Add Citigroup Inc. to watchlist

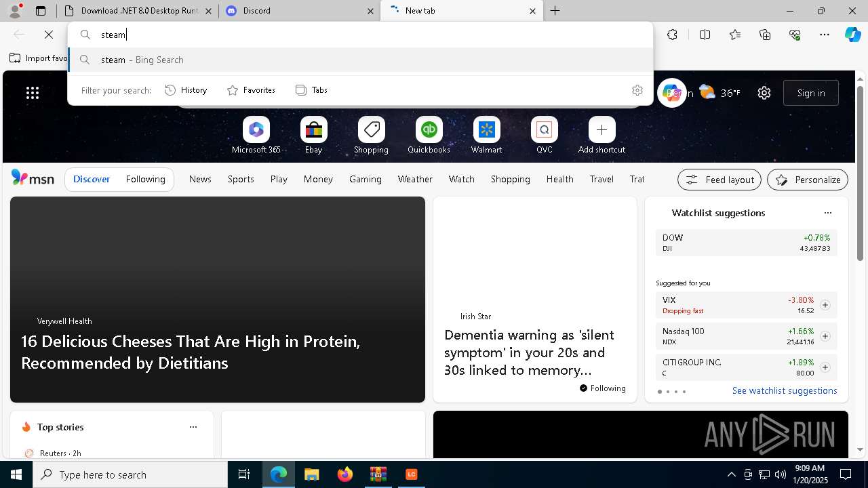point(825,367)
